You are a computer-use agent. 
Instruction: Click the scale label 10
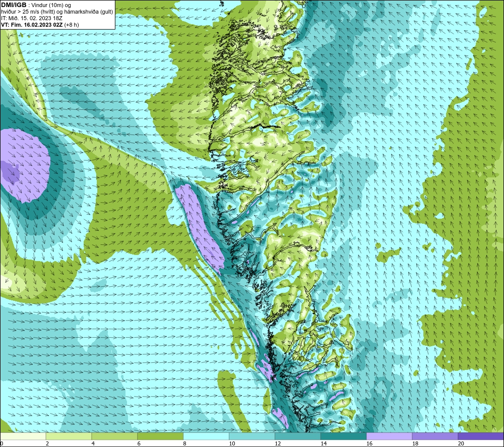pyautogui.click(x=232, y=443)
